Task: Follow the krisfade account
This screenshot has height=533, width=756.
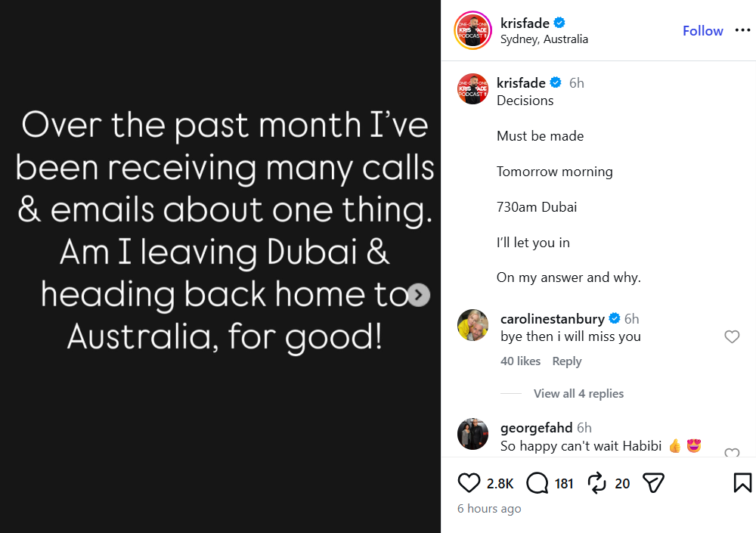Action: [x=702, y=31]
